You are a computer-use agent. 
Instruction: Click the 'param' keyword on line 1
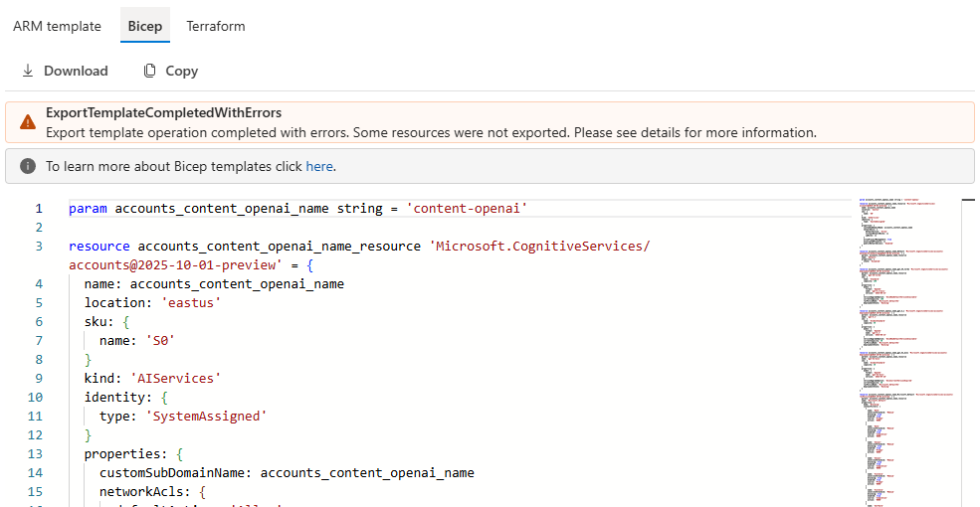[x=89, y=209]
